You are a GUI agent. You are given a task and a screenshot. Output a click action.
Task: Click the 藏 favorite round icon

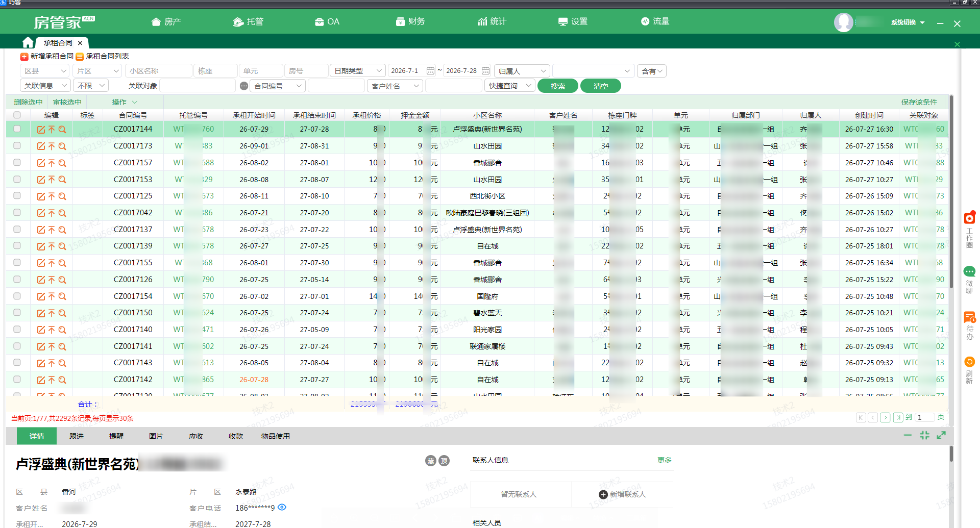point(431,461)
